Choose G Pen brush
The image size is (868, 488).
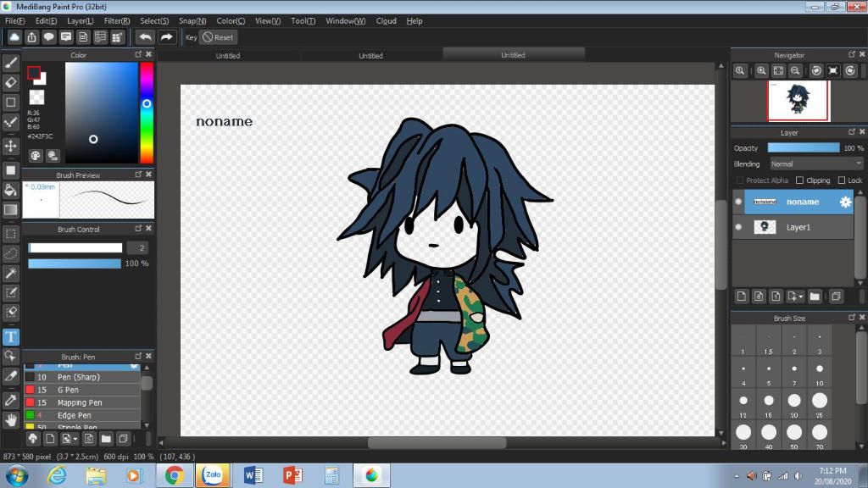[82, 390]
